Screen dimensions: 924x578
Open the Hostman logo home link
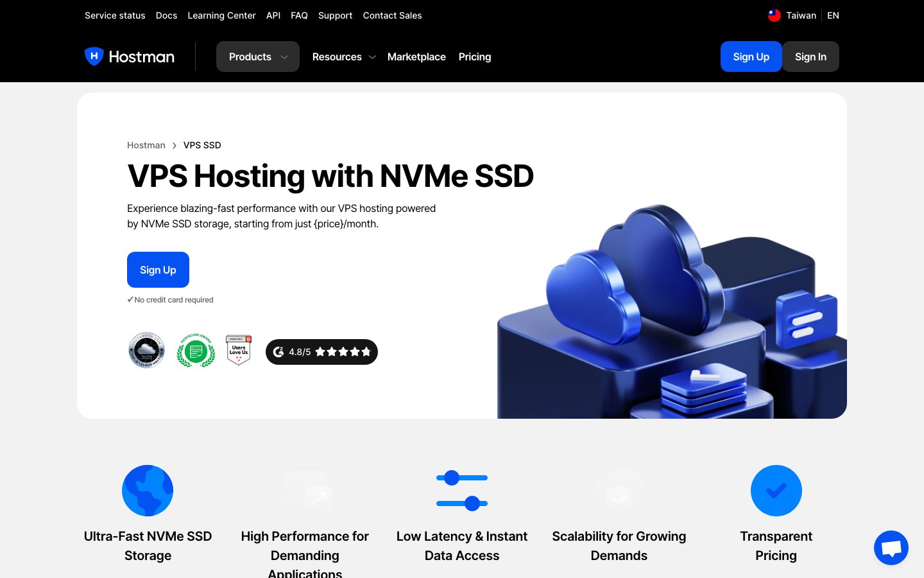tap(130, 57)
